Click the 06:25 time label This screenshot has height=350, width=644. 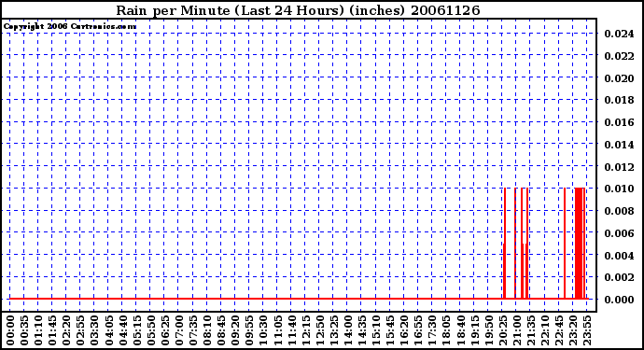[164, 330]
